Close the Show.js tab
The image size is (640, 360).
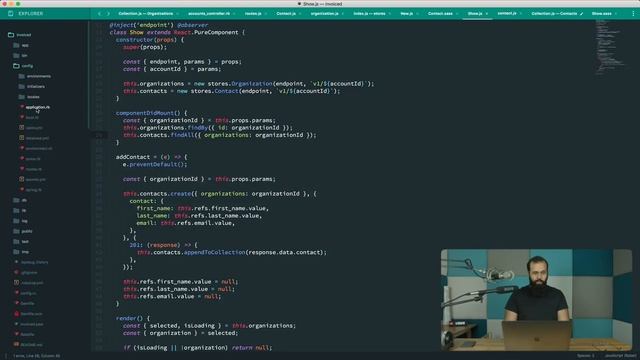point(487,14)
